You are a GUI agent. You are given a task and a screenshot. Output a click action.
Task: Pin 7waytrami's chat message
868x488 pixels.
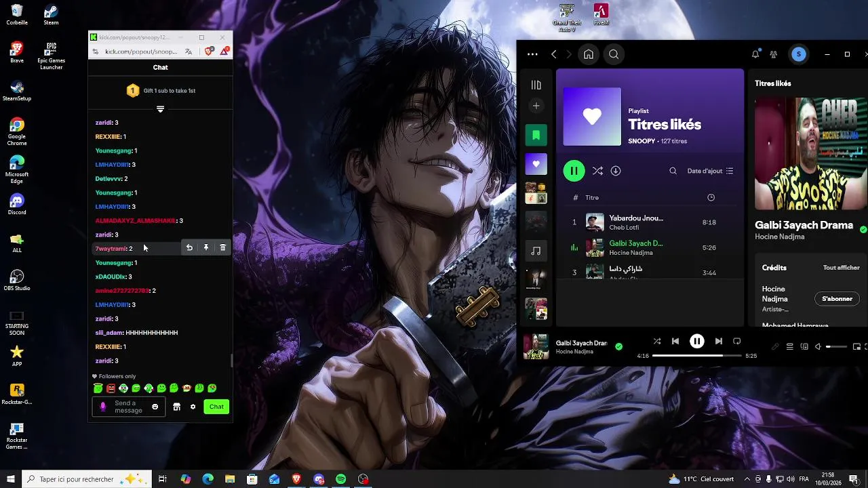click(206, 248)
